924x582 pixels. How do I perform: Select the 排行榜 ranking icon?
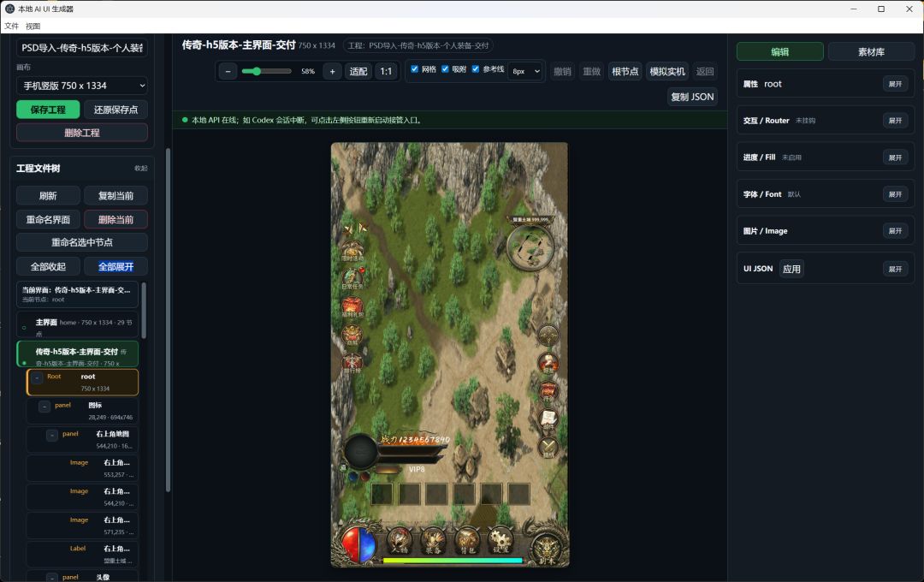pos(352,363)
